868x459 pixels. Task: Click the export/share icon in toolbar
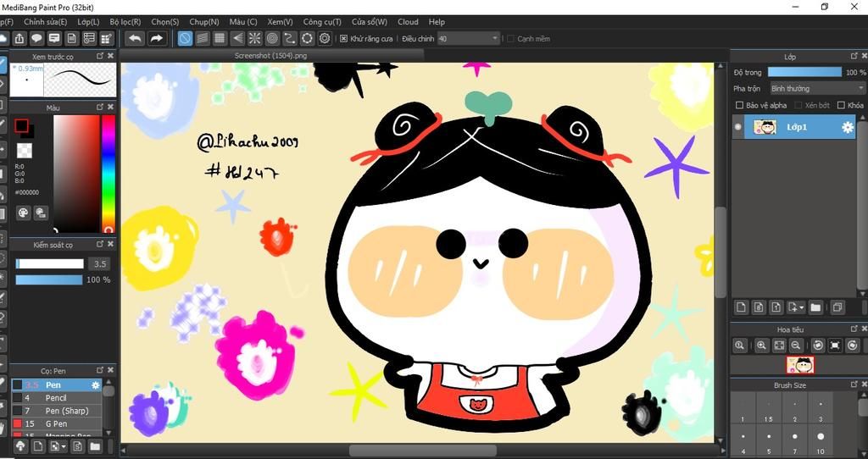pyautogui.click(x=19, y=38)
